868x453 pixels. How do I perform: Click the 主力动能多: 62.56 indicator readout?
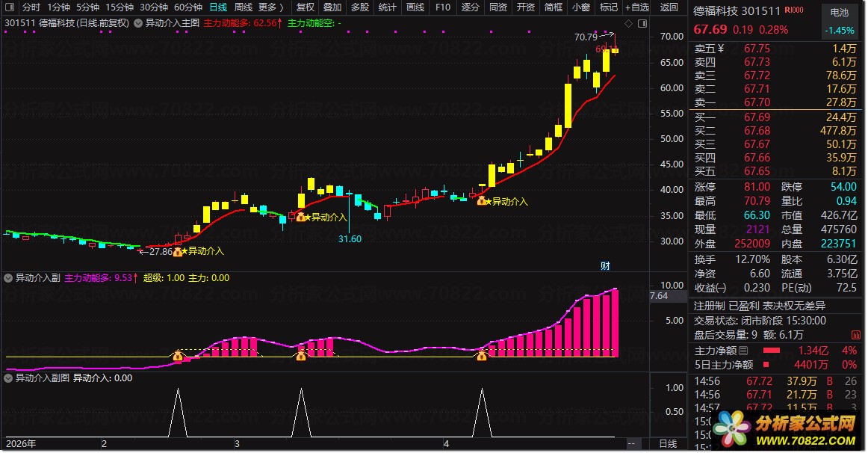[243, 23]
